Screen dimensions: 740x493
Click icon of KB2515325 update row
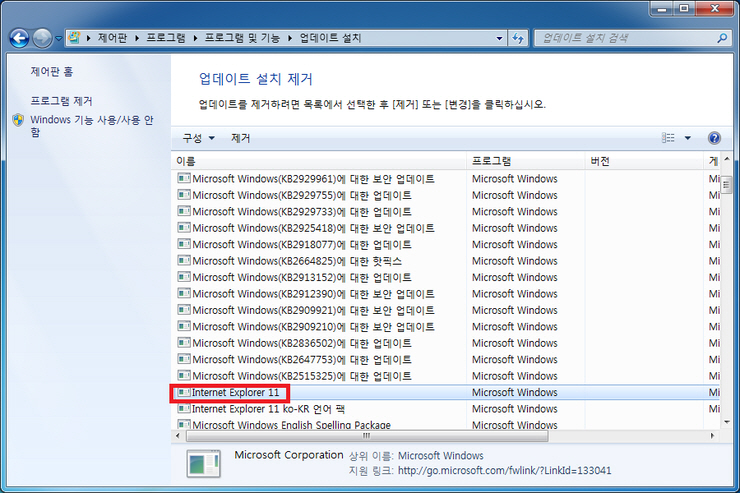pyautogui.click(x=184, y=376)
